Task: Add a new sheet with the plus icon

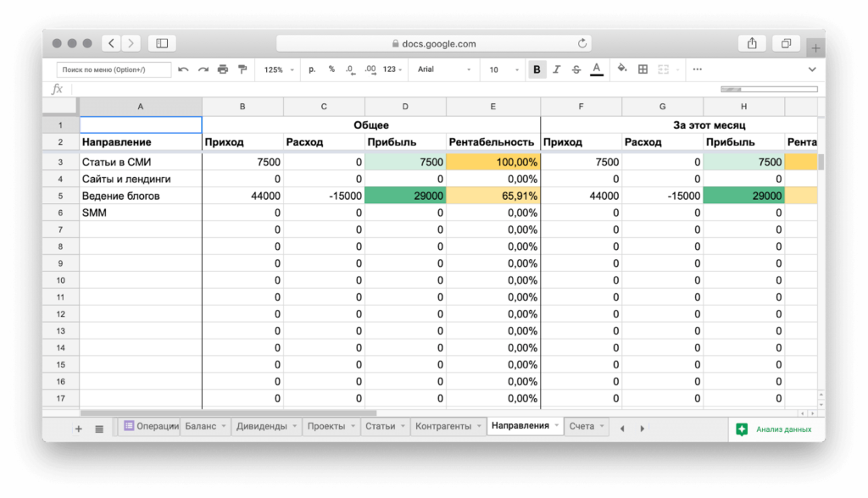Action: coord(79,429)
